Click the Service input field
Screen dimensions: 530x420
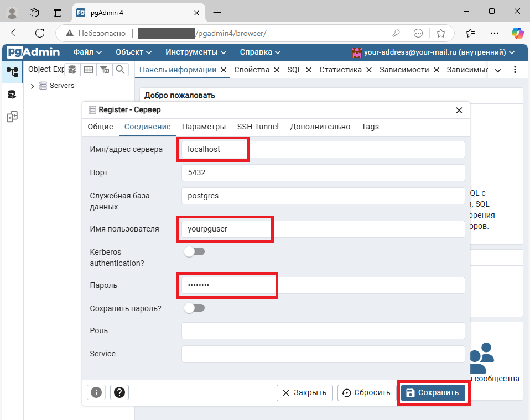pos(323,354)
